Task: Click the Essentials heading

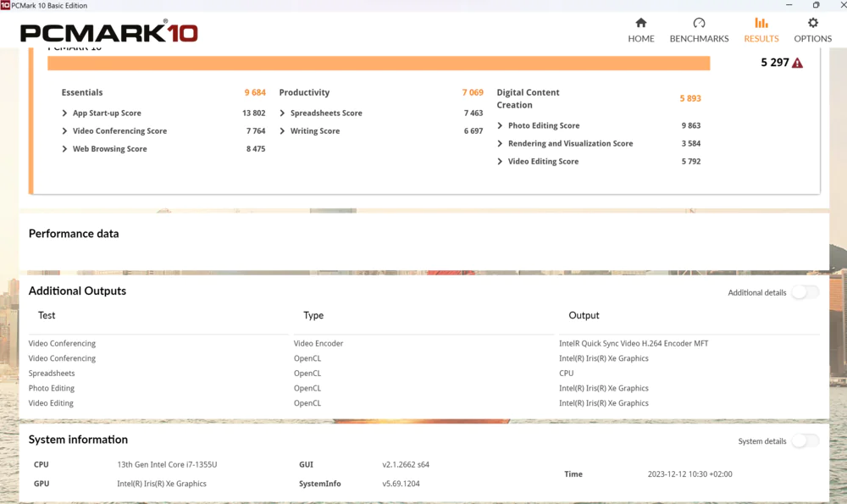Action: pos(82,92)
